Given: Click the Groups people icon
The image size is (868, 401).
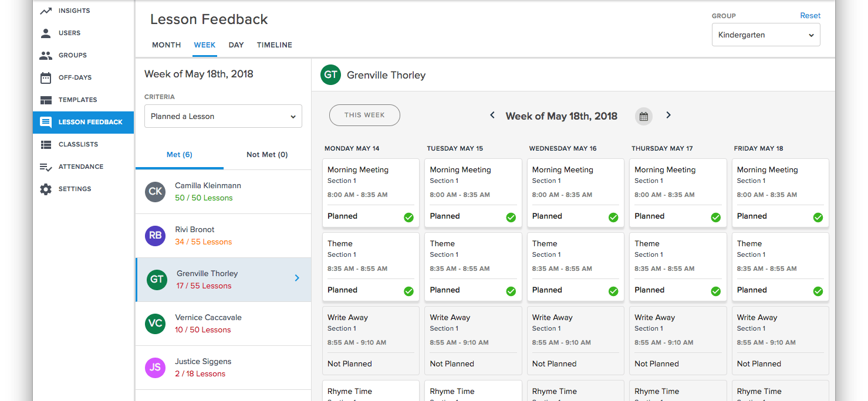Looking at the screenshot, I should [46, 55].
